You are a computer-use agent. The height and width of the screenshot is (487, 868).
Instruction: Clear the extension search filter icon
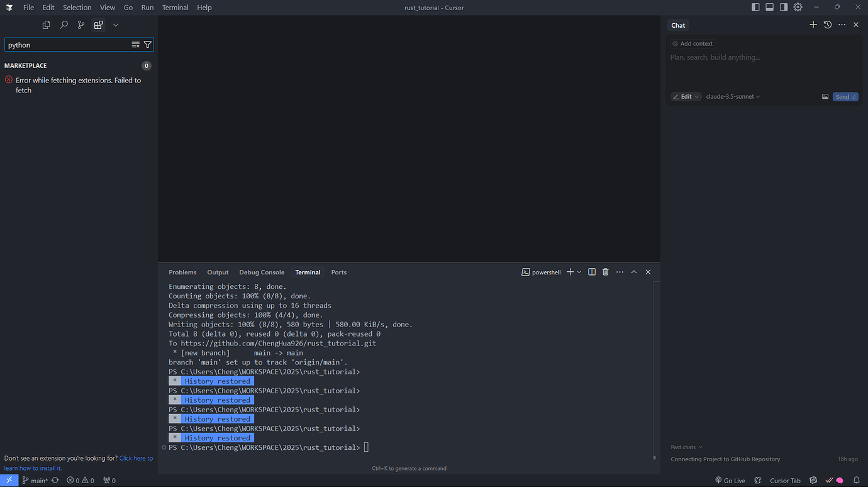pos(135,45)
